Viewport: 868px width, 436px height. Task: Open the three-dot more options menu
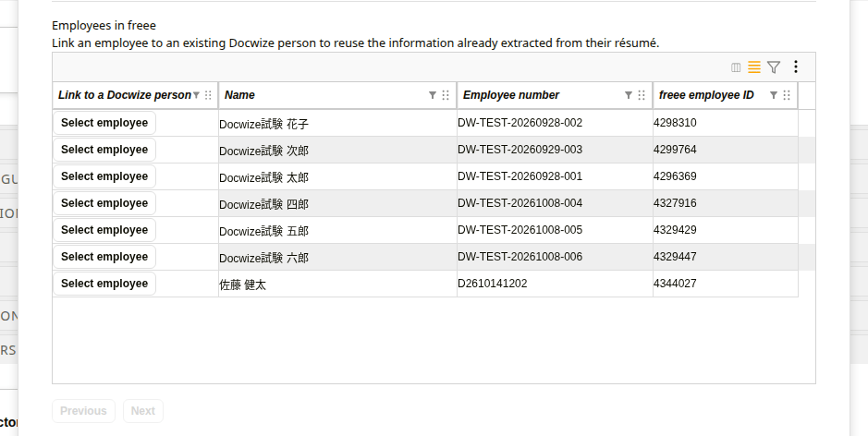tap(796, 67)
